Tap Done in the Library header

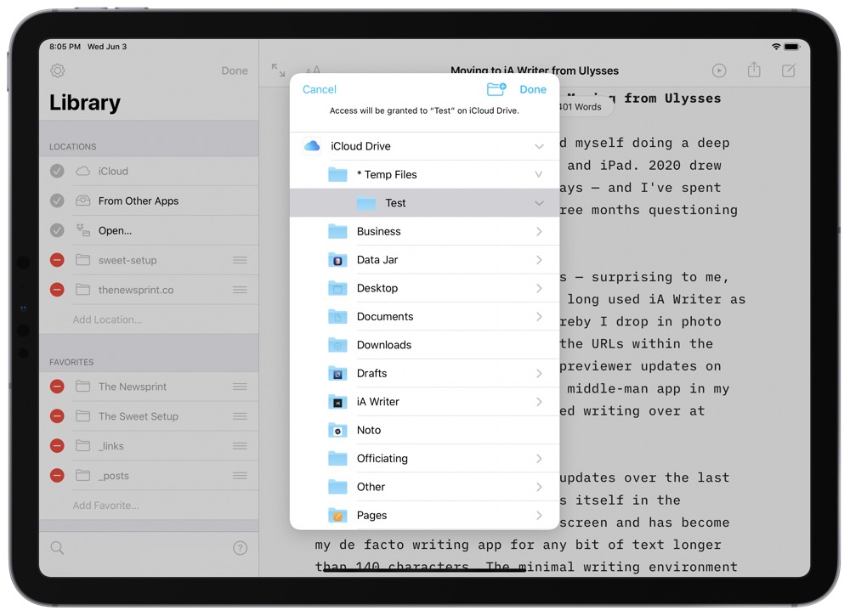[x=235, y=71]
